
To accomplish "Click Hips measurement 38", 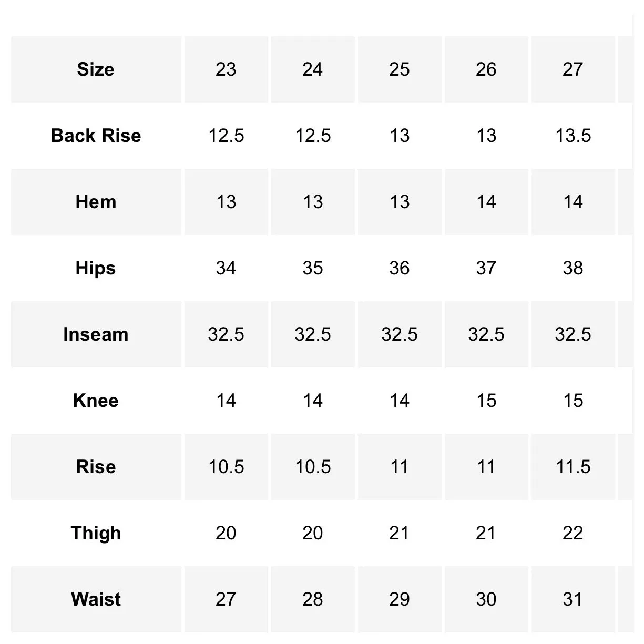I will [573, 268].
